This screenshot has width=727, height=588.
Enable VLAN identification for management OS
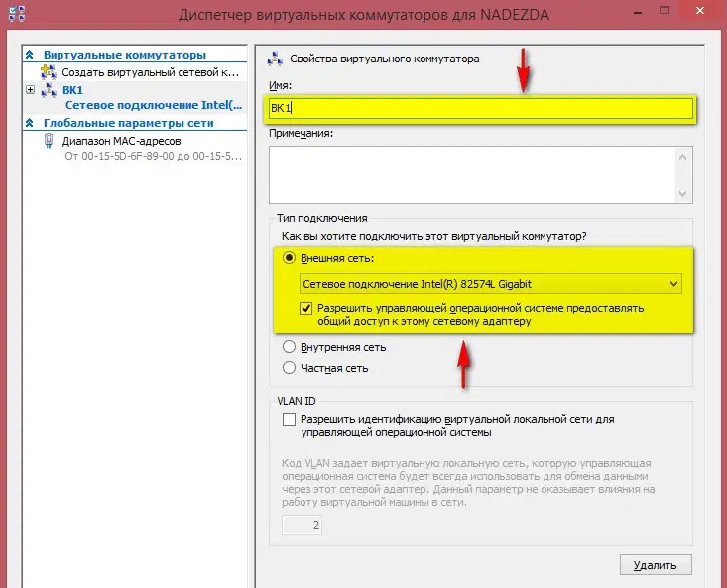(289, 419)
